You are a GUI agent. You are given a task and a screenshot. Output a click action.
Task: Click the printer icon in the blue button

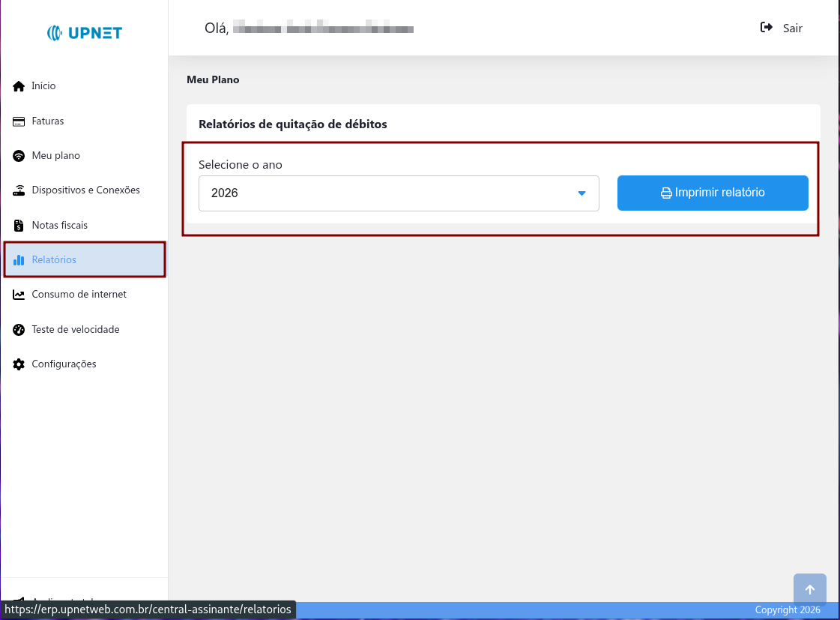click(x=665, y=193)
